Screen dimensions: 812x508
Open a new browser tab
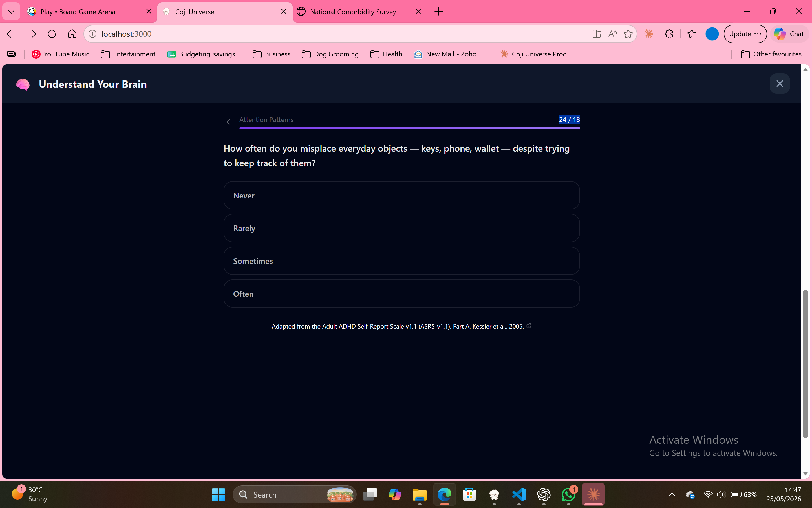[x=438, y=11]
